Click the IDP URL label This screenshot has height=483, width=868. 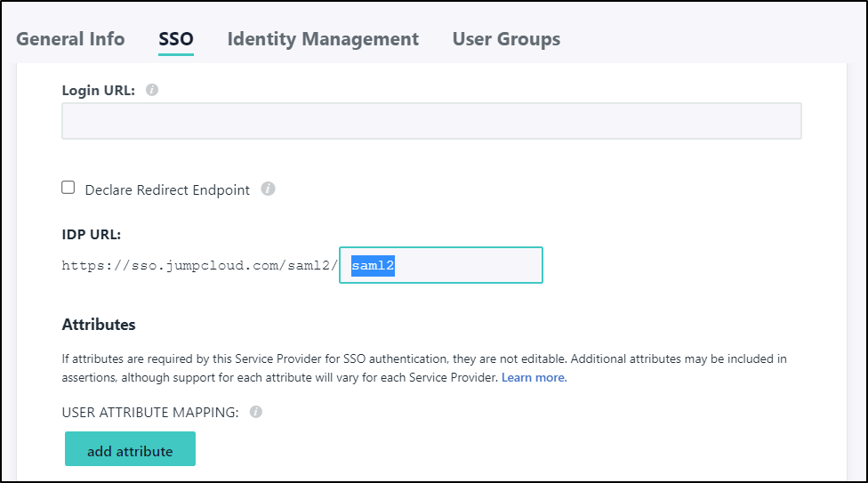coord(91,235)
